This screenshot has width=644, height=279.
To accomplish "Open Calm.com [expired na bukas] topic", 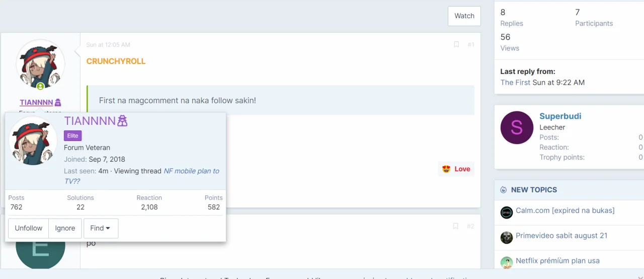I will coord(565,211).
